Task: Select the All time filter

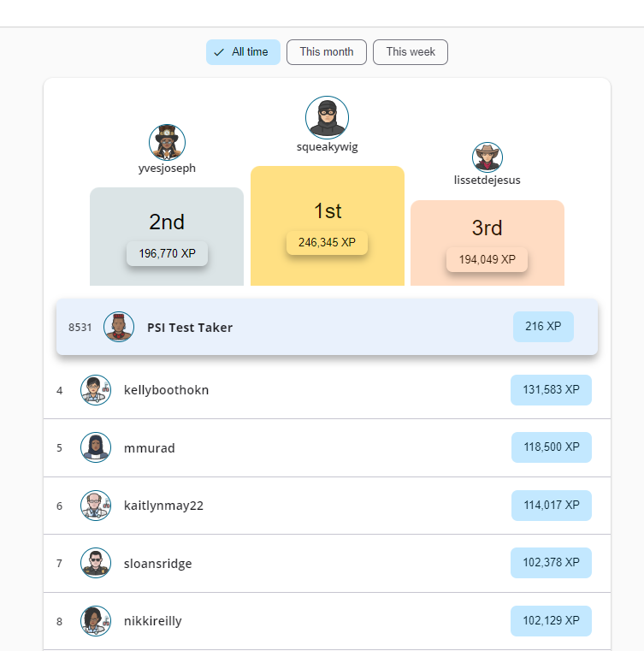Action: [243, 52]
